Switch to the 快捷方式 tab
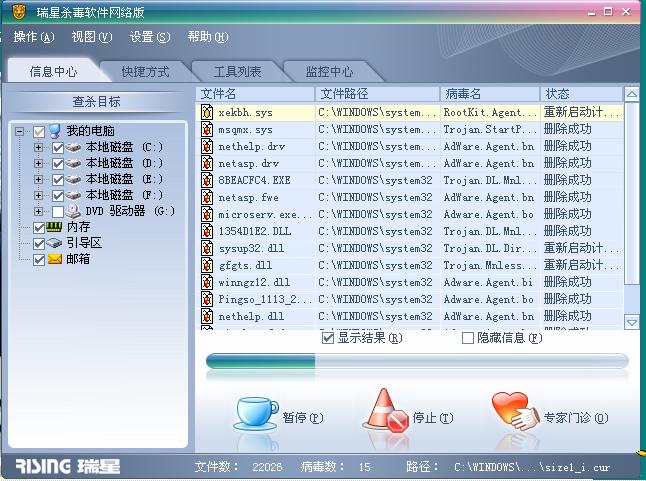Image resolution: width=646 pixels, height=481 pixels. point(145,72)
